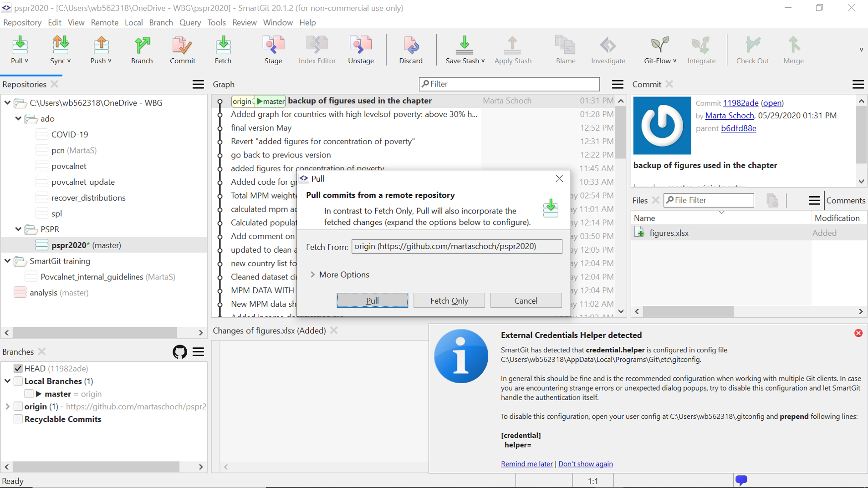Open commit hash 11982ade link
The height and width of the screenshot is (488, 868).
pos(740,103)
